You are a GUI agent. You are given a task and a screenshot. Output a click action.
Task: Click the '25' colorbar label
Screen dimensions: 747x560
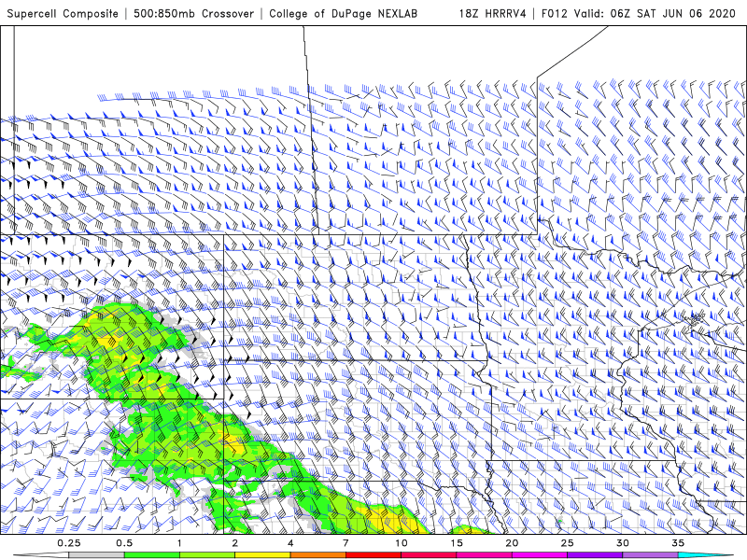(567, 543)
